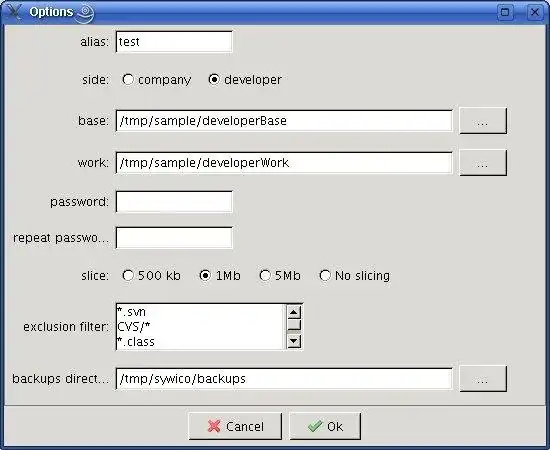Click the password field
Image resolution: width=550 pixels, height=450 pixels.
coord(174,202)
